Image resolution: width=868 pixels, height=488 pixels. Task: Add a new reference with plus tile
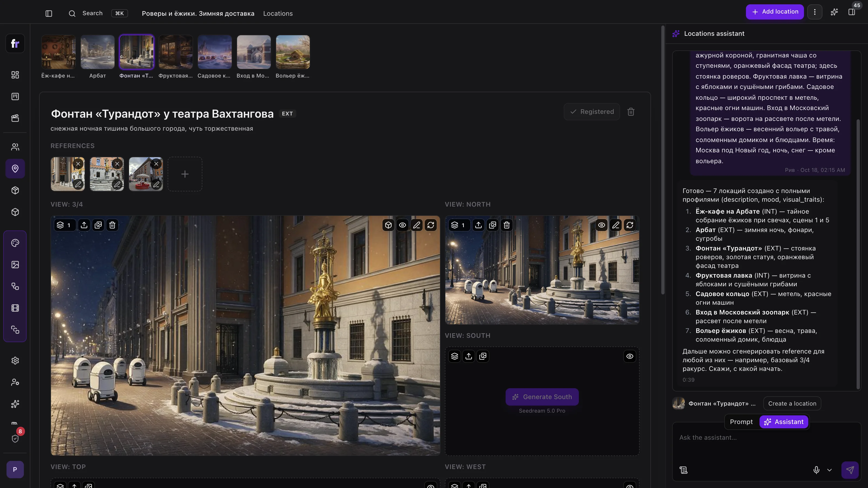[185, 174]
